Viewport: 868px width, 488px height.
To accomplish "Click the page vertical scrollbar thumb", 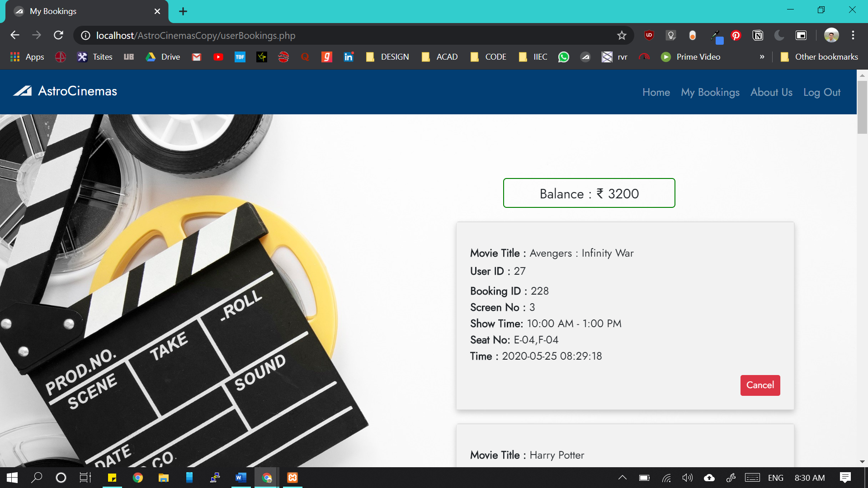I will 862,107.
